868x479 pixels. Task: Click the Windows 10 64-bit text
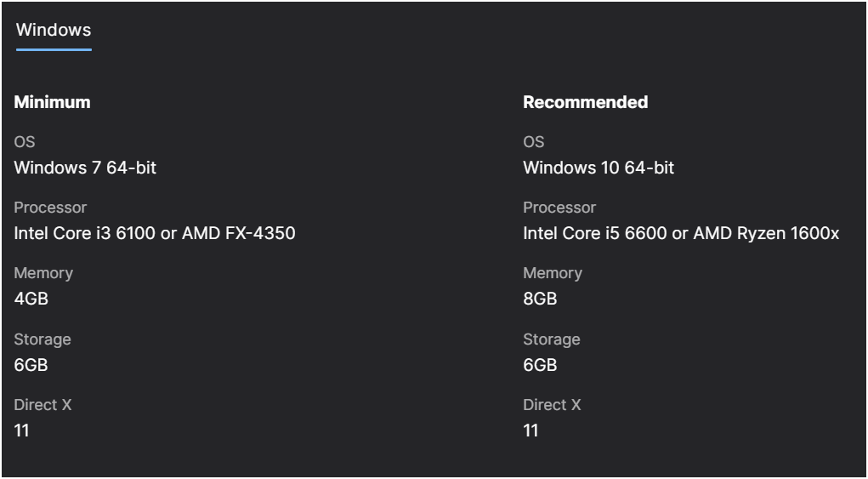[599, 168]
